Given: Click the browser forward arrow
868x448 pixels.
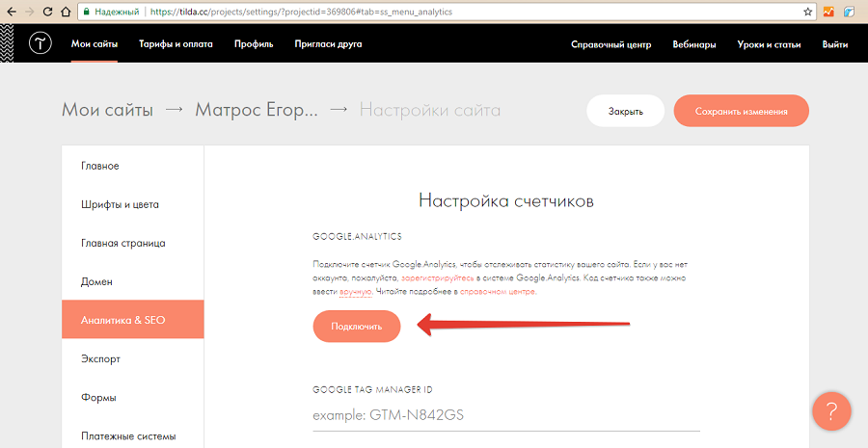Looking at the screenshot, I should pos(29,11).
